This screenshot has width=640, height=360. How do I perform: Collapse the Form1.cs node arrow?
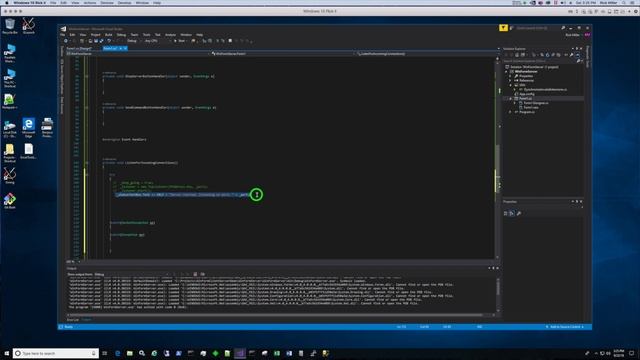pos(510,98)
